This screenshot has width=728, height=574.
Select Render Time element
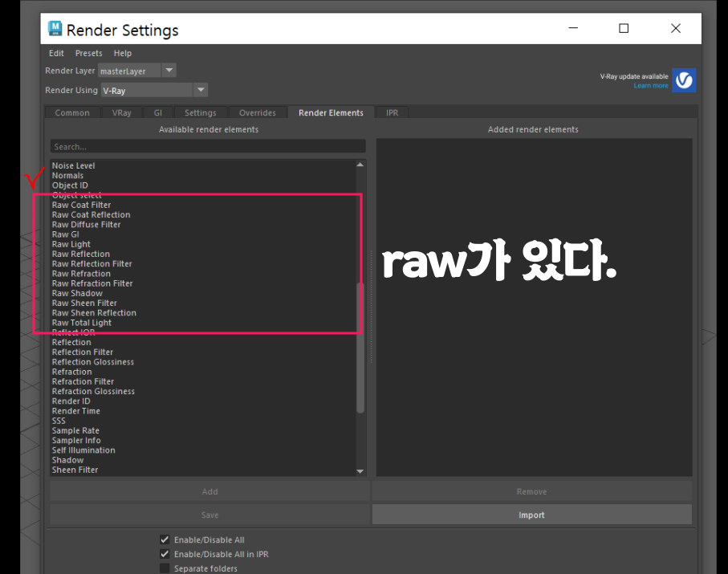coord(75,411)
